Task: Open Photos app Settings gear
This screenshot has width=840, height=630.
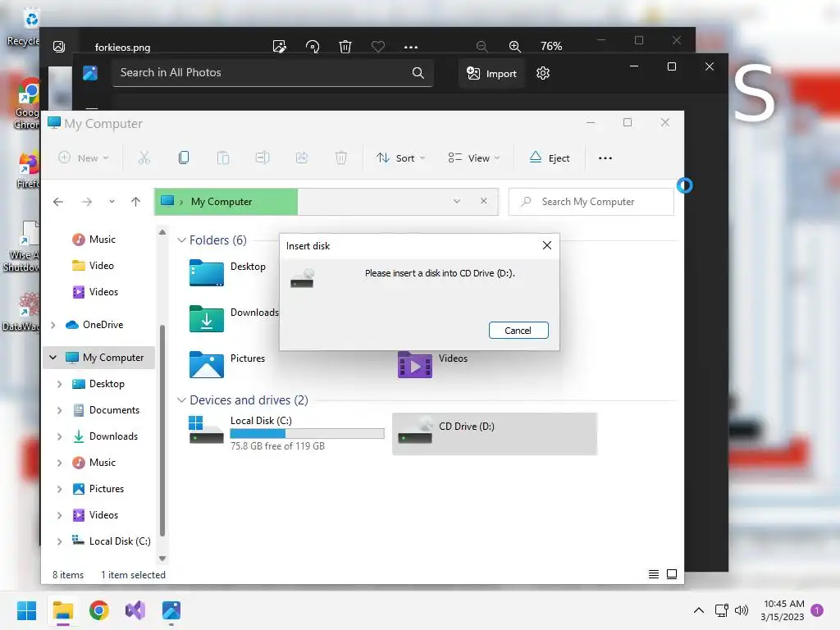Action: point(543,73)
